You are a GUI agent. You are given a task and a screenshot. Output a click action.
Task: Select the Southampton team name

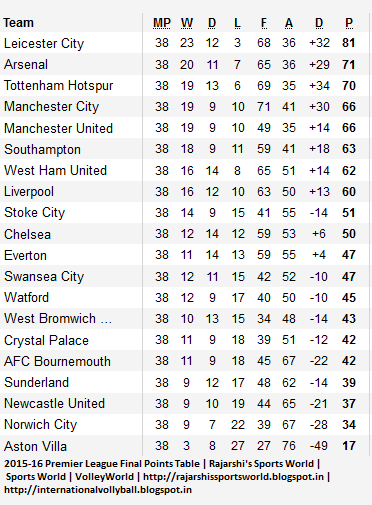[x=42, y=149]
